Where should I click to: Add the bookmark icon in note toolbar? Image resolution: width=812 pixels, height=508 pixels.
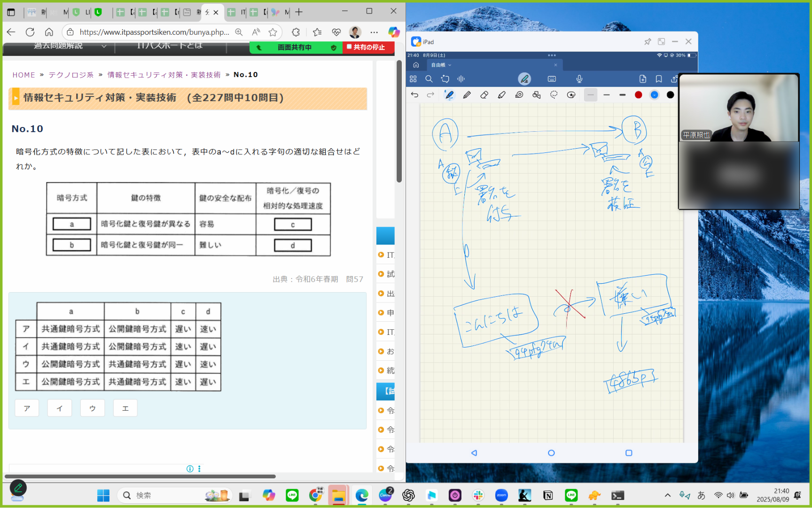(x=659, y=79)
